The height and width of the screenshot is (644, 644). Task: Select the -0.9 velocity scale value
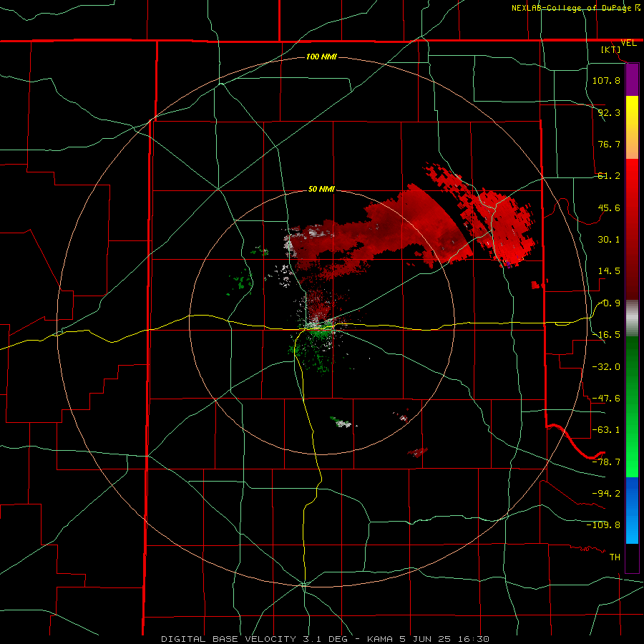(609, 303)
